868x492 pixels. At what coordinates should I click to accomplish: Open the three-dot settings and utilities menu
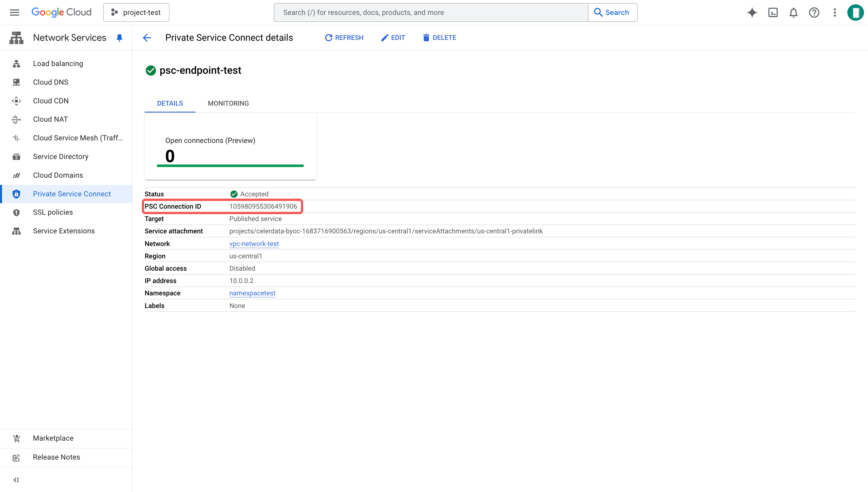coord(834,13)
